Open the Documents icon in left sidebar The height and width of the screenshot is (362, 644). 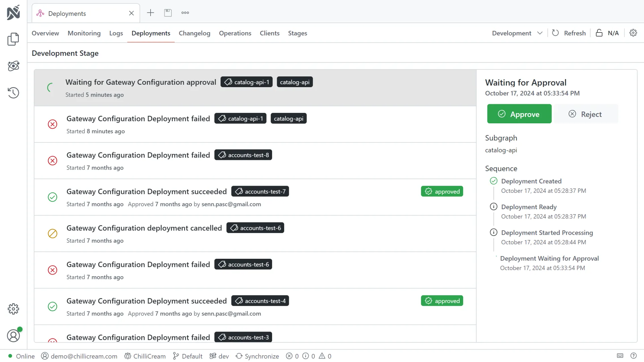[13, 39]
